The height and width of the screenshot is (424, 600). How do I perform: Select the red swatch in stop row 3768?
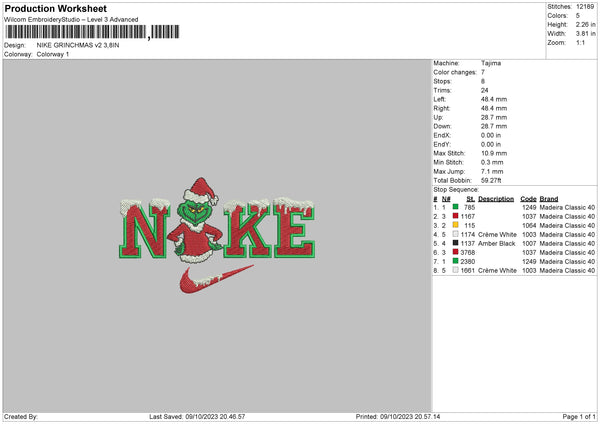(455, 252)
